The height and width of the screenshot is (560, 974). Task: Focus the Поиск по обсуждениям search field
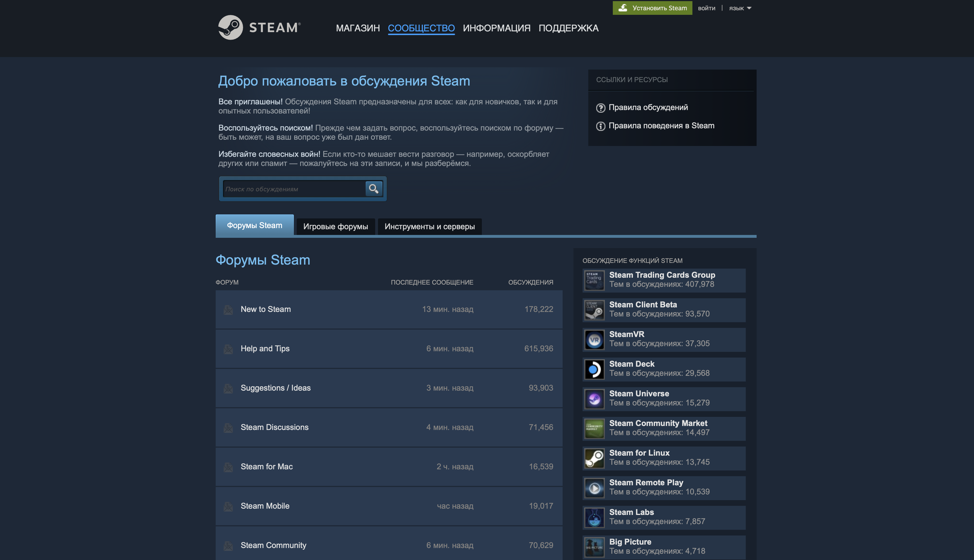click(x=294, y=189)
